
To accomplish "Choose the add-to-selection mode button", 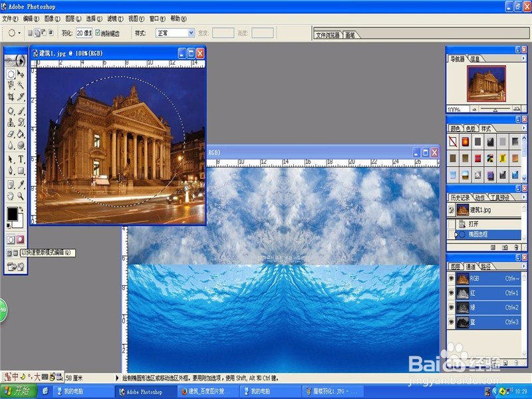I will click(37, 33).
